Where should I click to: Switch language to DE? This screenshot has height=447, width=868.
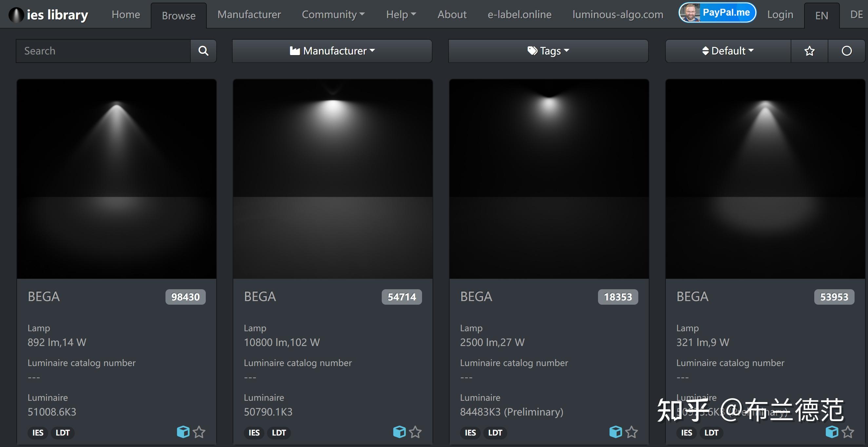coord(856,14)
